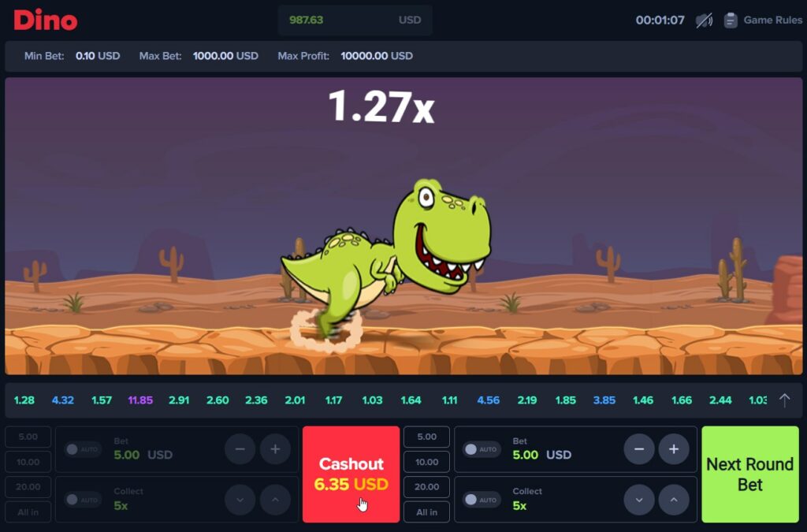
Task: Click the Dino logo
Action: click(x=46, y=20)
